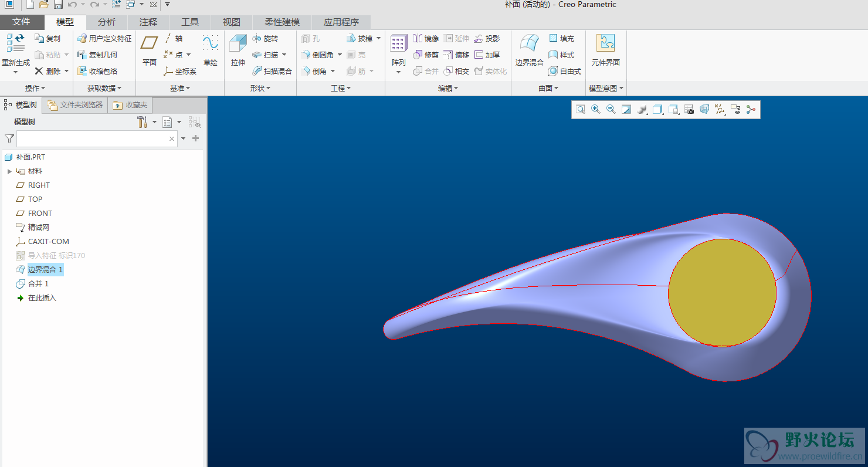This screenshot has width=868, height=467.
Task: Select the 轴 (Axis) tool
Action: coord(173,38)
